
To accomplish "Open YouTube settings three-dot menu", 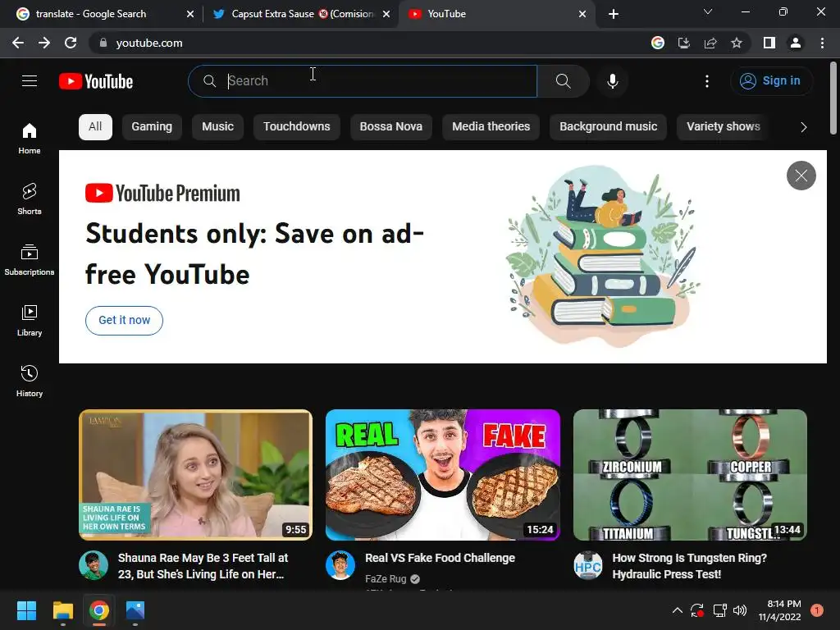I will 707,81.
